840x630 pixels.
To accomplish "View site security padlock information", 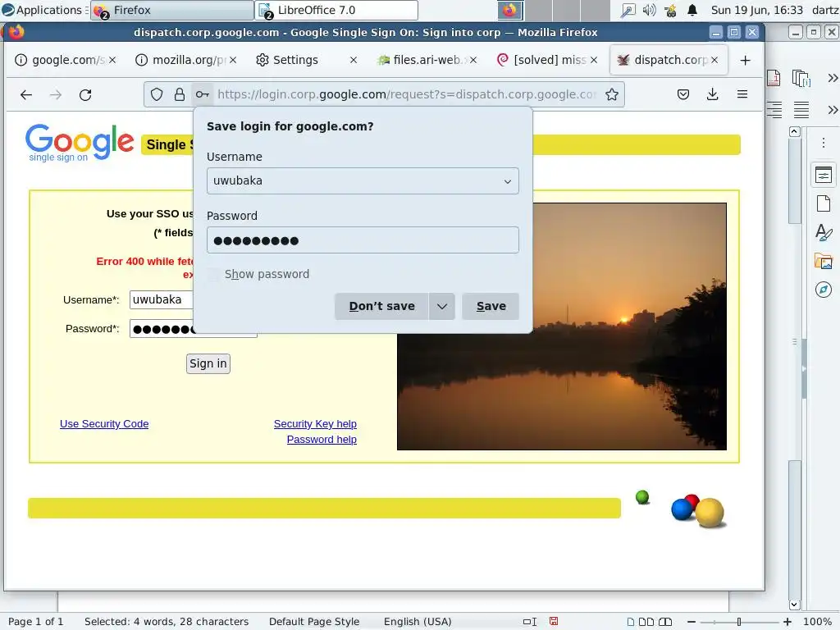I will coord(180,95).
